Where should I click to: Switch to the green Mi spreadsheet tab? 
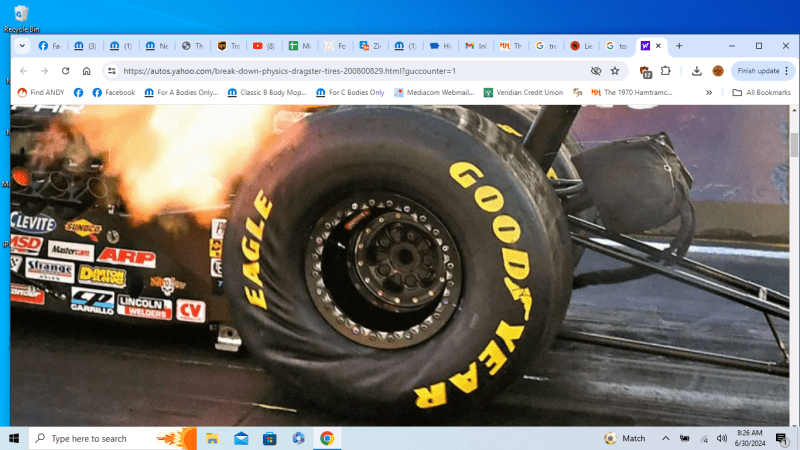299,46
